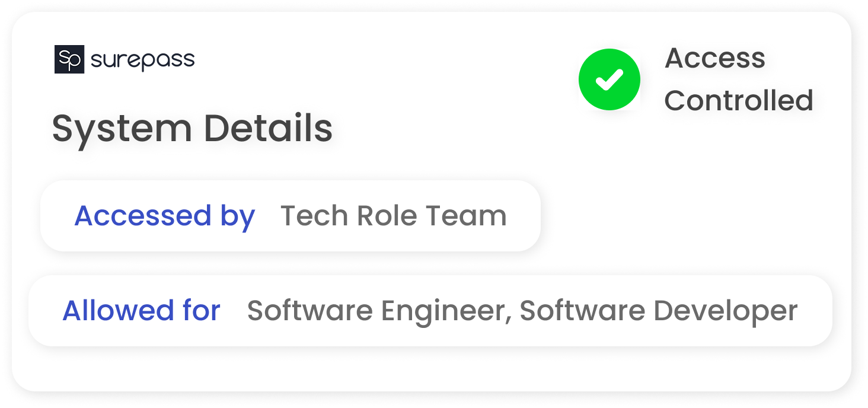Click the blue "Allowed" label word
This screenshot has height=408, width=868.
[111, 310]
